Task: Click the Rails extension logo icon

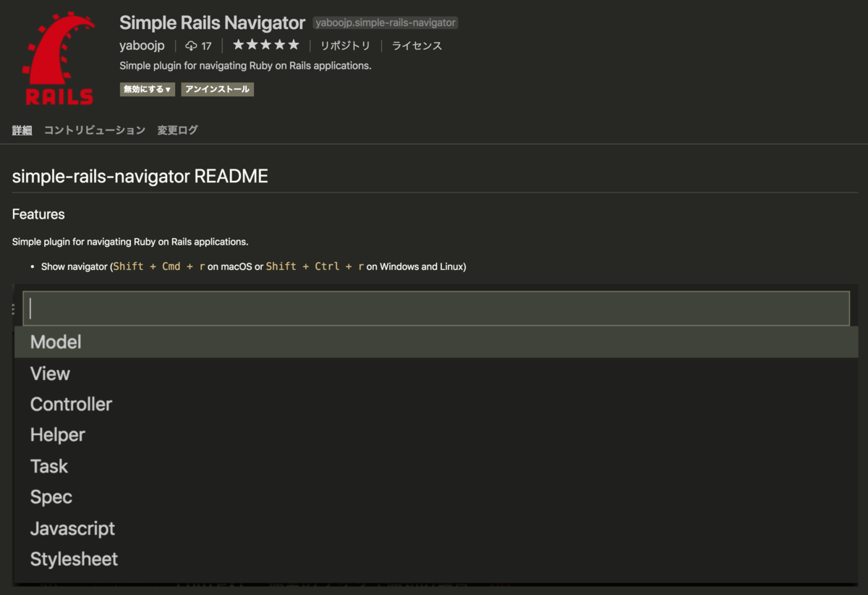Action: 59,58
